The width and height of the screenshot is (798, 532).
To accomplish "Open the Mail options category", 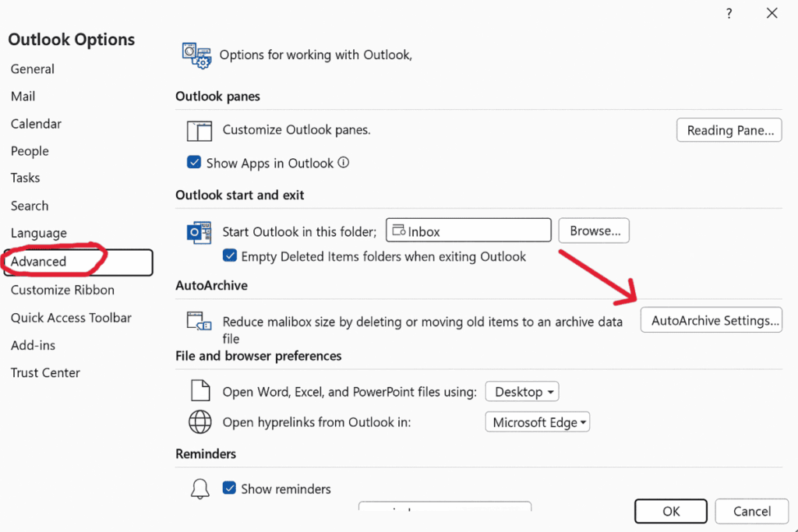I will coord(23,96).
